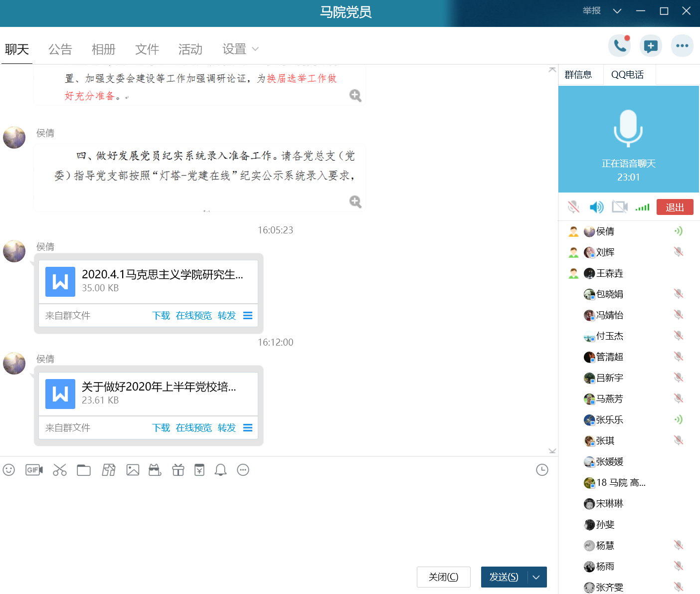The width and height of the screenshot is (700, 594).
Task: Expand the 设置 settings dropdown
Action: pos(240,49)
